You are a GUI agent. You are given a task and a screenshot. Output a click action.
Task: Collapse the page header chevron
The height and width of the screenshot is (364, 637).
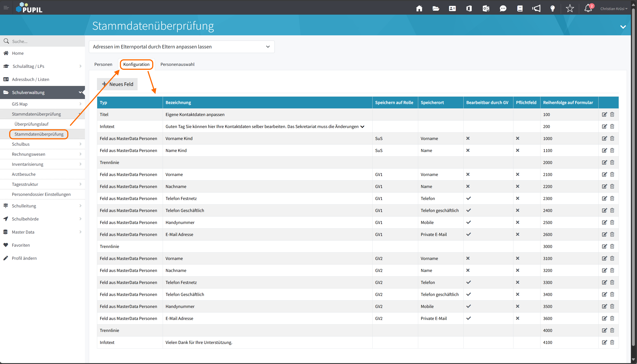point(623,27)
